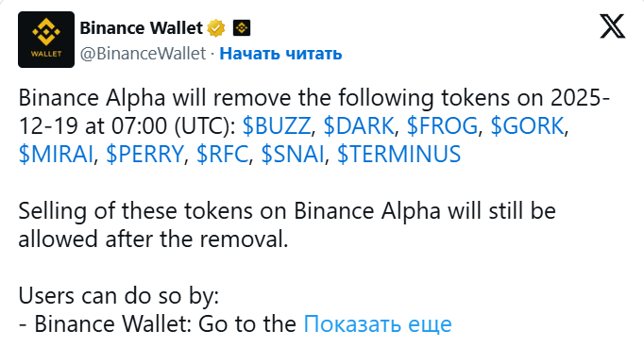The width and height of the screenshot is (644, 347).
Task: Open the @BinanceWallet handle link
Action: click(143, 54)
